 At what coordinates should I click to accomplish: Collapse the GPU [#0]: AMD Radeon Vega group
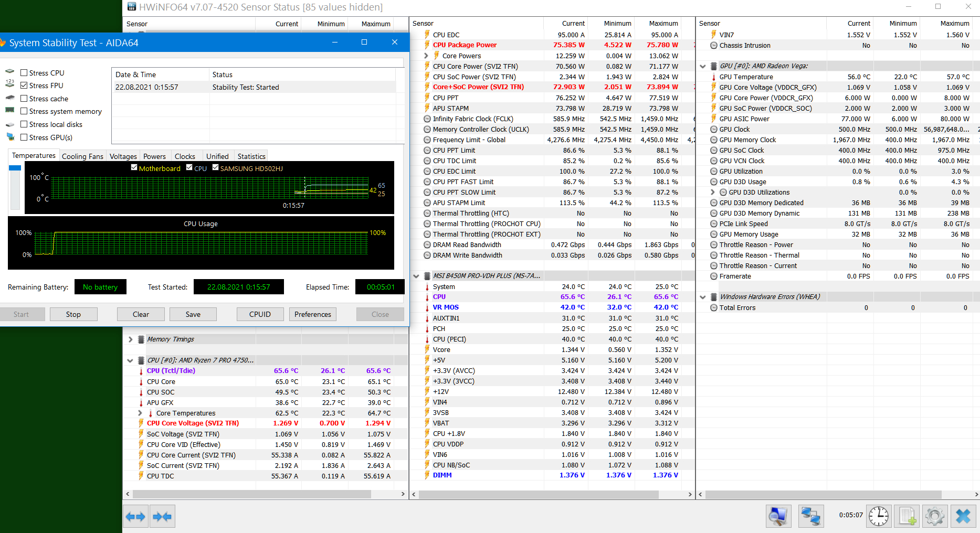click(x=703, y=66)
